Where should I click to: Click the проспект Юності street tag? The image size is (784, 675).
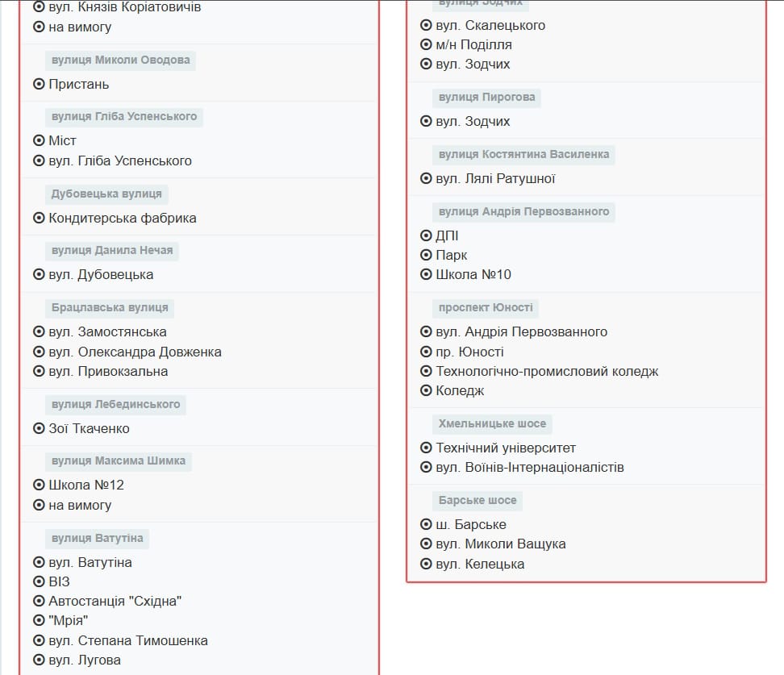point(486,308)
